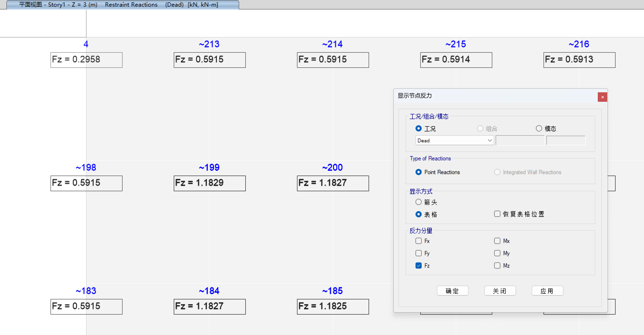The image size is (644, 335).
Task: Tick the Fy reaction component checkbox
Action: click(x=418, y=253)
